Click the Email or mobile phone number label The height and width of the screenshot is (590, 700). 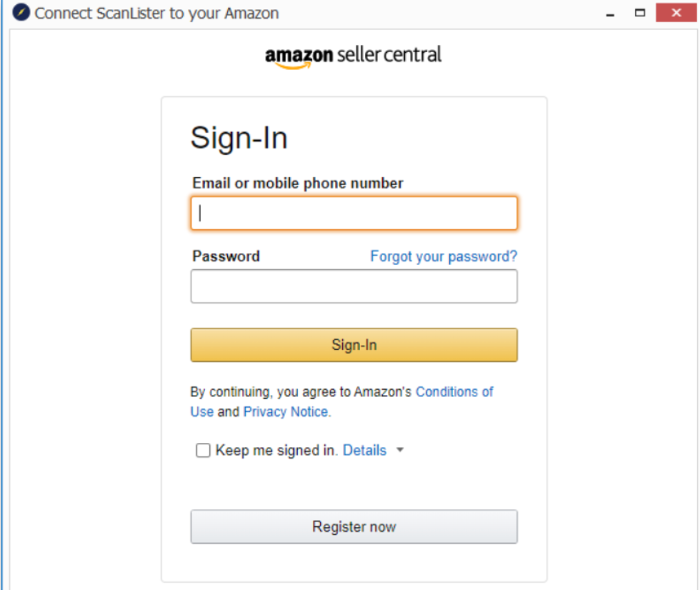pos(298,184)
